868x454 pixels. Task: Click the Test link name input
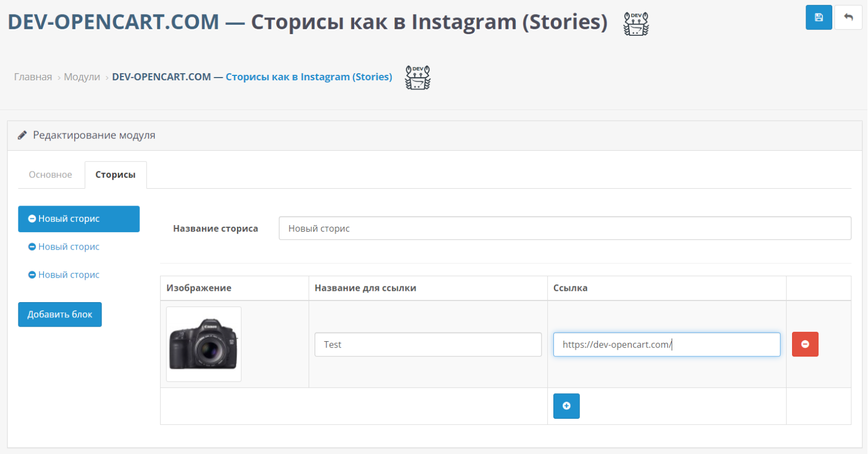pos(428,344)
